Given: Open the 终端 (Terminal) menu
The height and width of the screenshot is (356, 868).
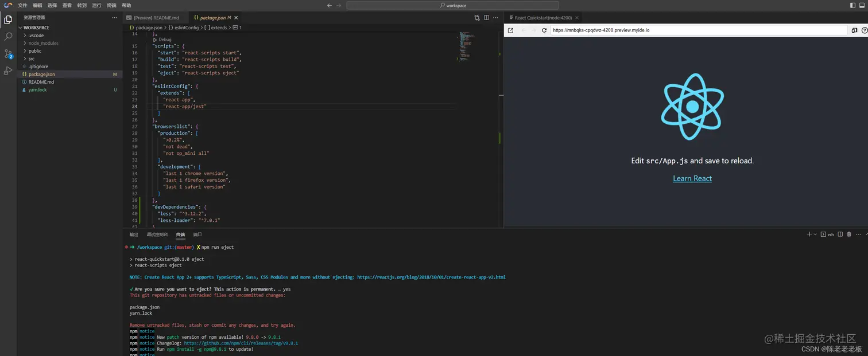Looking at the screenshot, I should click(x=111, y=5).
